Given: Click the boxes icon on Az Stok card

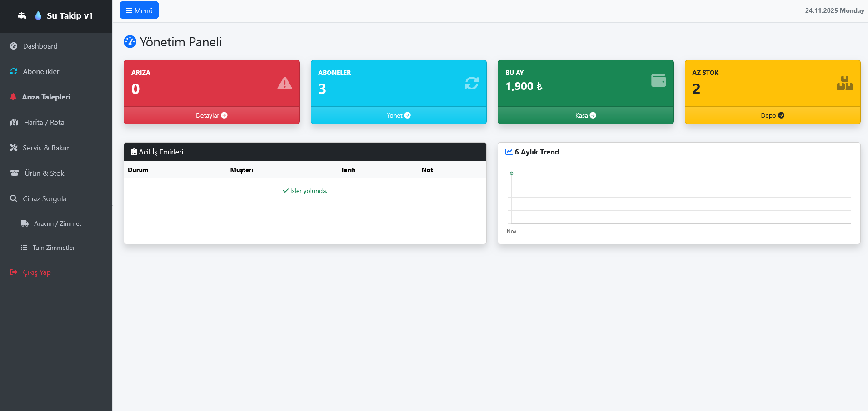Looking at the screenshot, I should 844,84.
